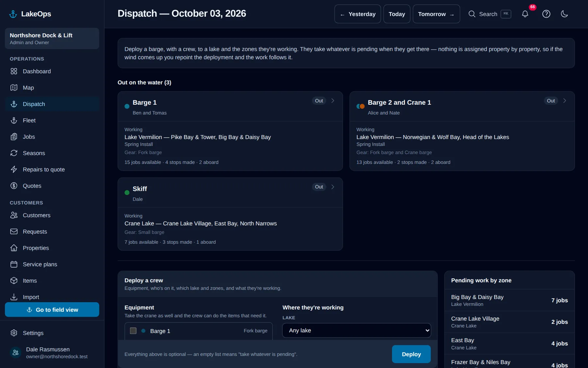Jump to Today's dispatch
The width and height of the screenshot is (588, 368).
tap(397, 14)
